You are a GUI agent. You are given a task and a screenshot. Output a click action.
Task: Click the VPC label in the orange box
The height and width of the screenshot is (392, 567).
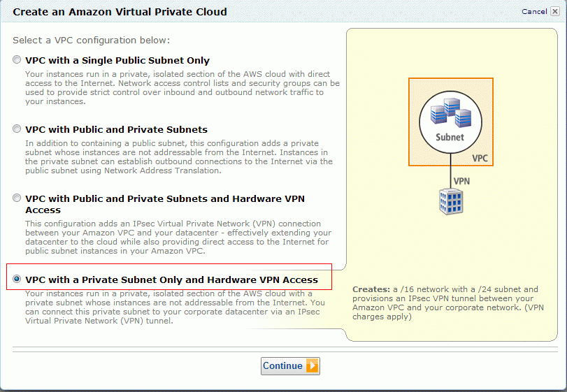(x=480, y=158)
